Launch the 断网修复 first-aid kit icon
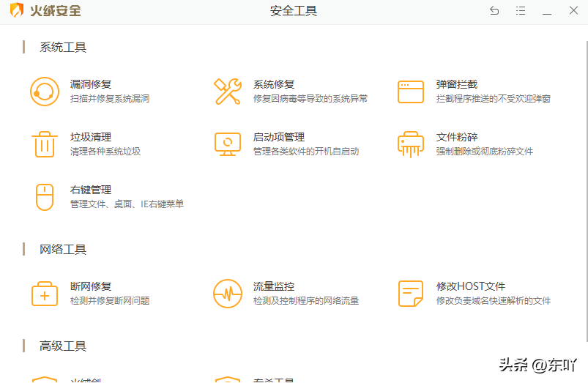This screenshot has width=588, height=383. click(x=45, y=294)
